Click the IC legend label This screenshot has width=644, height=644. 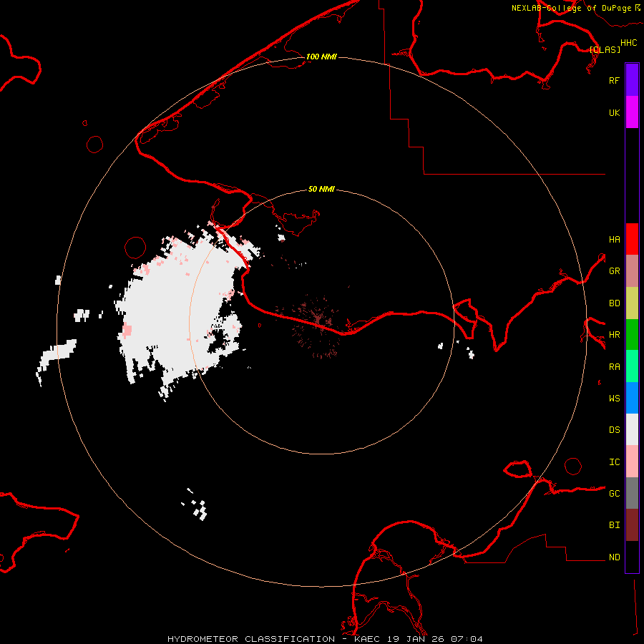(x=614, y=462)
